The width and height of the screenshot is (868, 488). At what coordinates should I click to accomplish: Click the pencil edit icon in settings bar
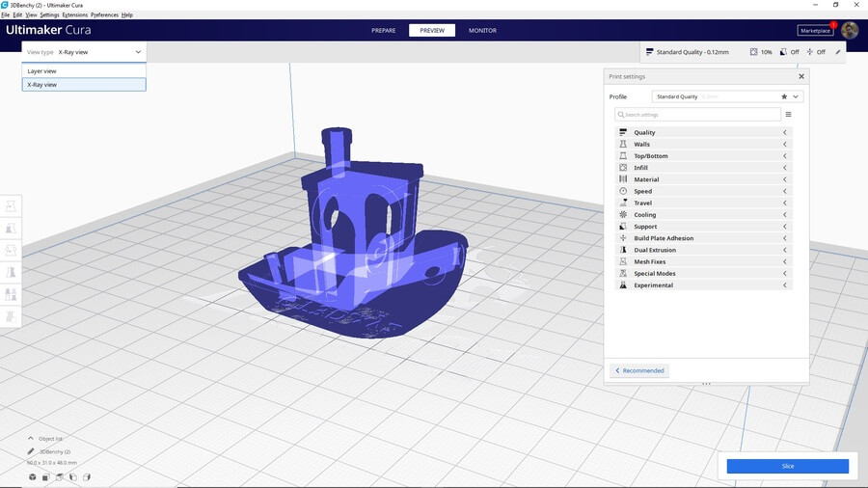[838, 52]
